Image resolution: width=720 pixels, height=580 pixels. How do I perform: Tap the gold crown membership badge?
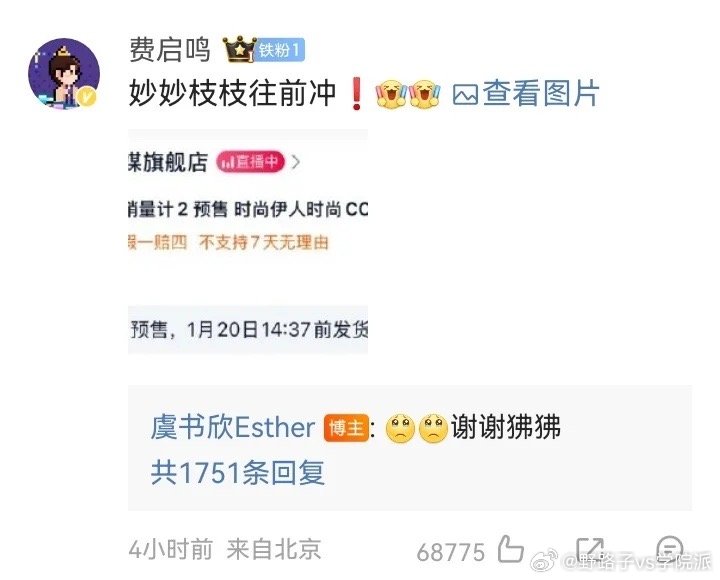pyautogui.click(x=239, y=49)
